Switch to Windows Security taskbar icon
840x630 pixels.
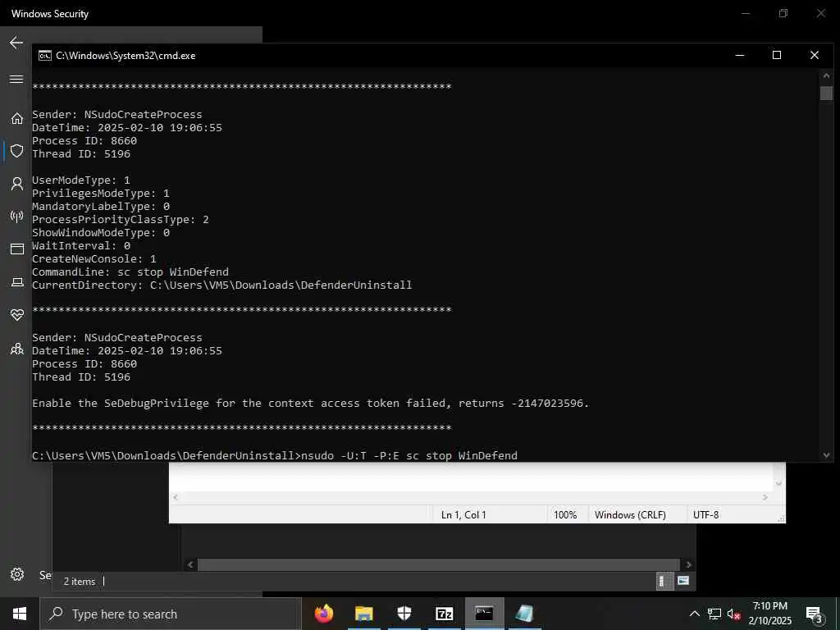point(404,614)
